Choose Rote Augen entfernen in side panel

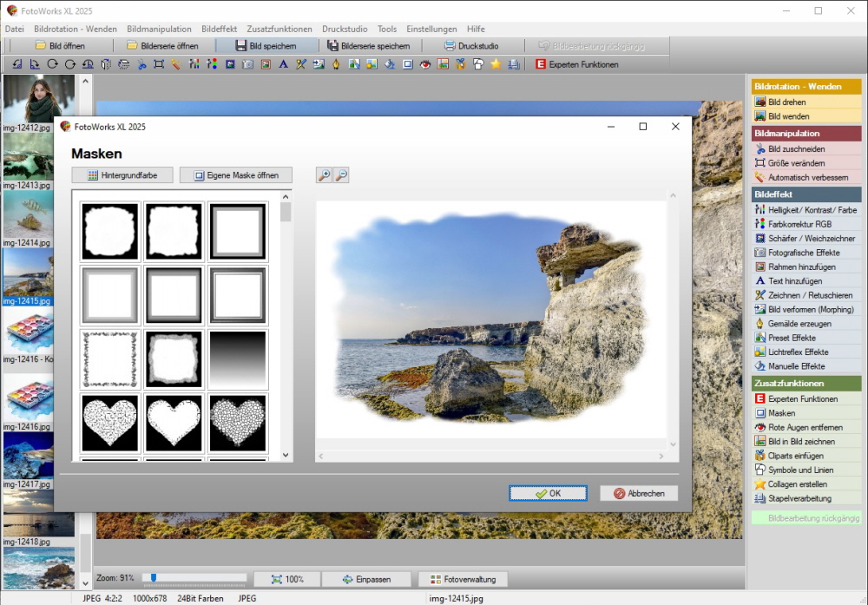click(805, 427)
